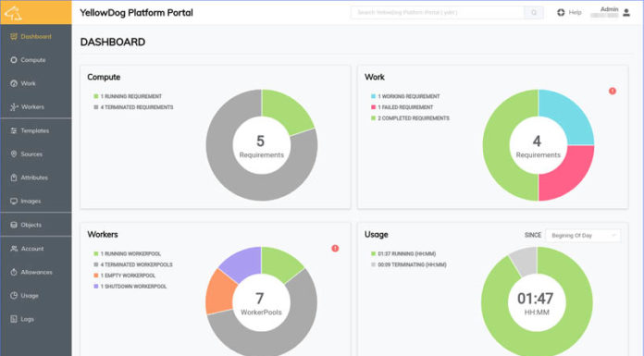The width and height of the screenshot is (644, 356).
Task: Click the light grey segment of Usage donut
Action: pos(525,261)
